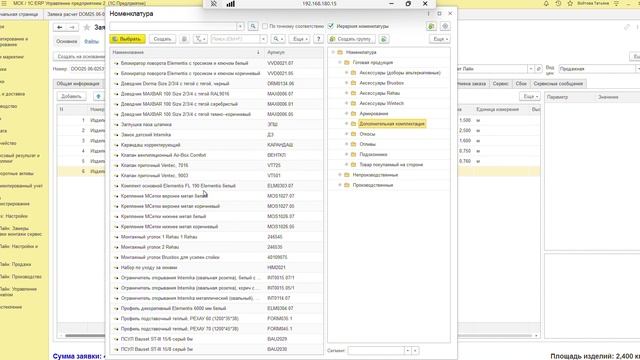Image resolution: width=640 pixels, height=360 pixels.
Task: Click the blue up arrow next to Добавить
Action: (x=98, y=96)
